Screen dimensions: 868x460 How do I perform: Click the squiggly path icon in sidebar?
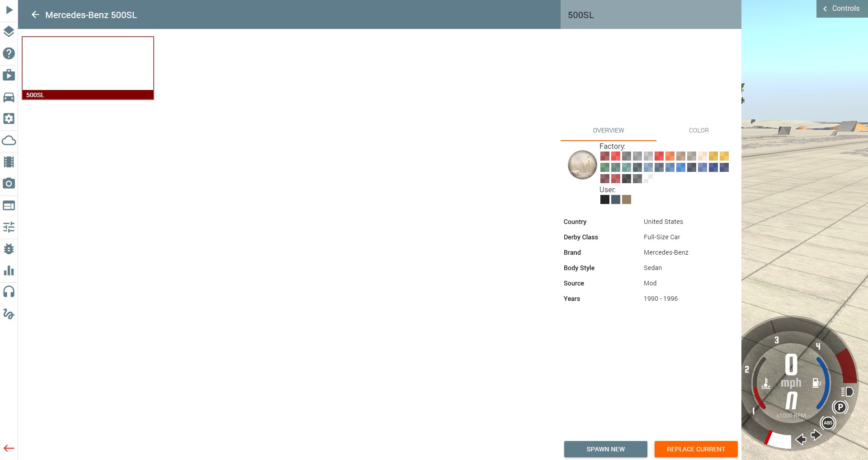[x=9, y=313]
